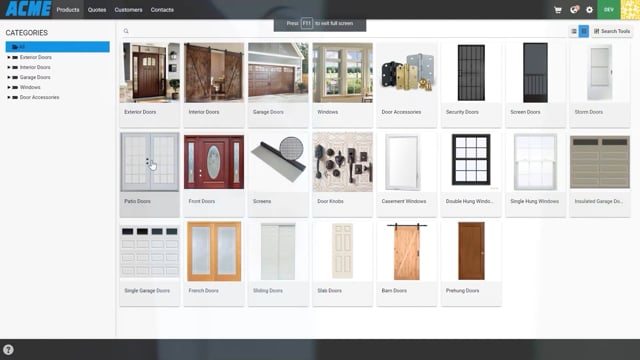Open the shopping cart icon
The width and height of the screenshot is (640, 360).
tap(558, 10)
